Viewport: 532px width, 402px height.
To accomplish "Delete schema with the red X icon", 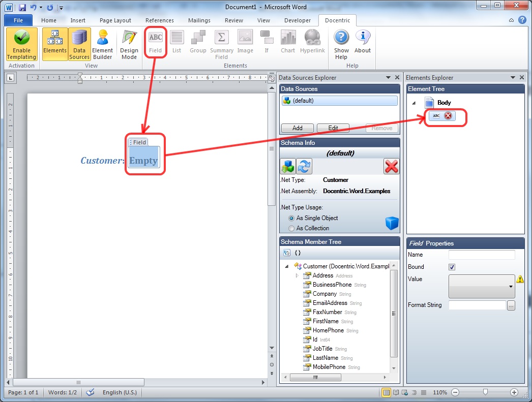I will pyautogui.click(x=391, y=166).
